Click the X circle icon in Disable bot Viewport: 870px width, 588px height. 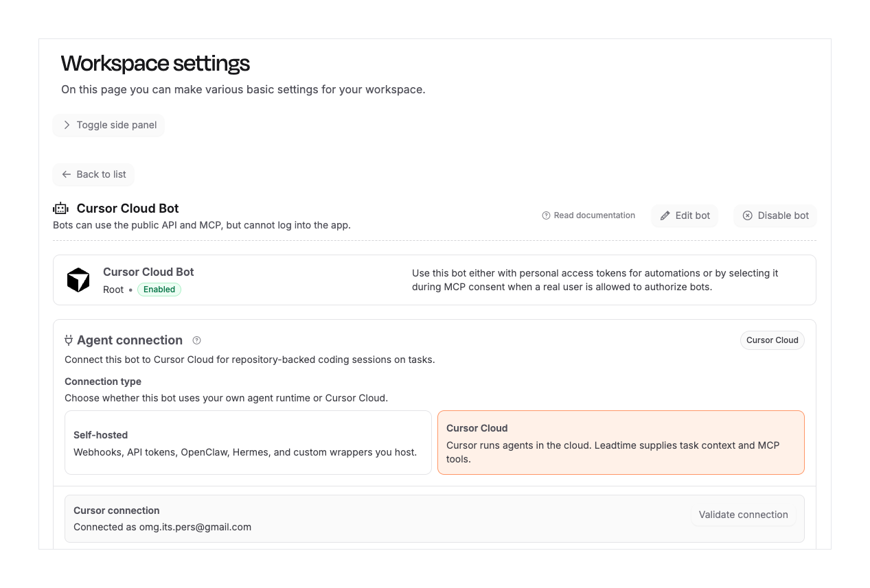(x=748, y=215)
